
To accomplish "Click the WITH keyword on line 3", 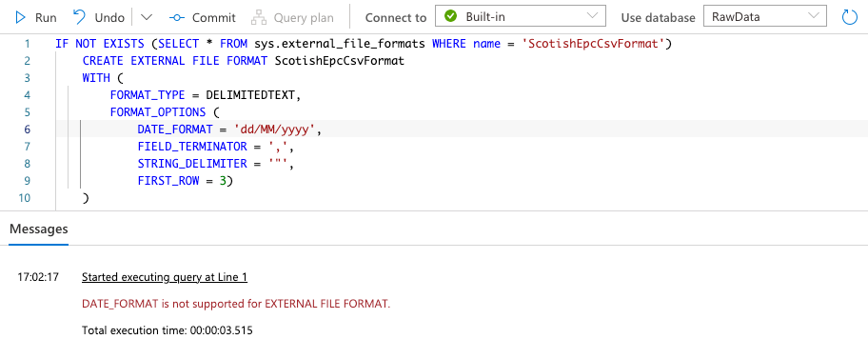I will click(x=96, y=77).
